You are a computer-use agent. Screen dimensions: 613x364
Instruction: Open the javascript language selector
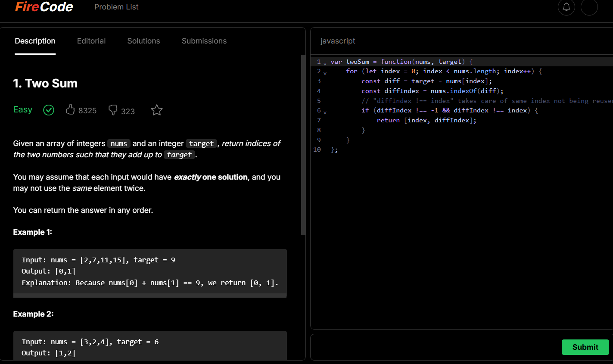(x=338, y=40)
